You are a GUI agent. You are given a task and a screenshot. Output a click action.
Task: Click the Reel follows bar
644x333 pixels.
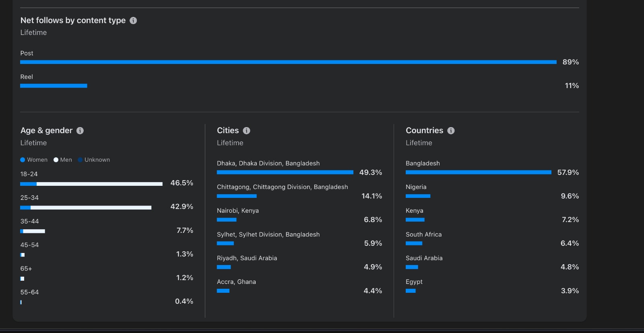tap(54, 86)
